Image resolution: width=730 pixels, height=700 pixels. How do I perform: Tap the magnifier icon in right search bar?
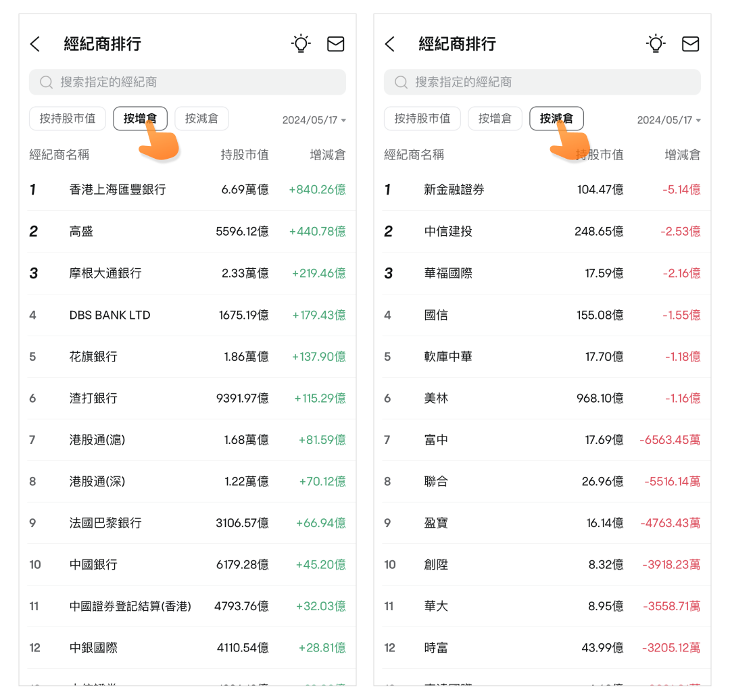pos(401,82)
